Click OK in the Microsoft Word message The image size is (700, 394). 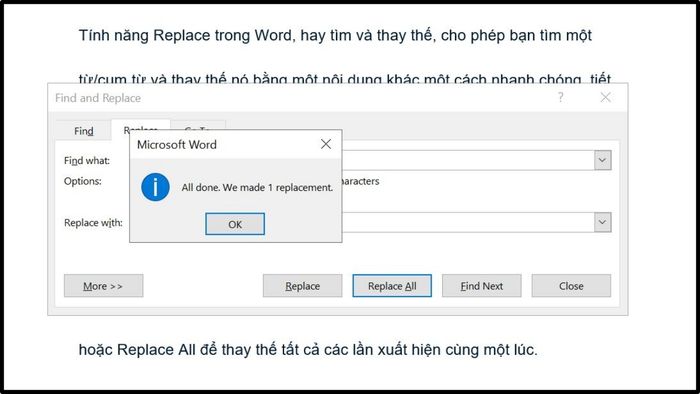coord(235,224)
